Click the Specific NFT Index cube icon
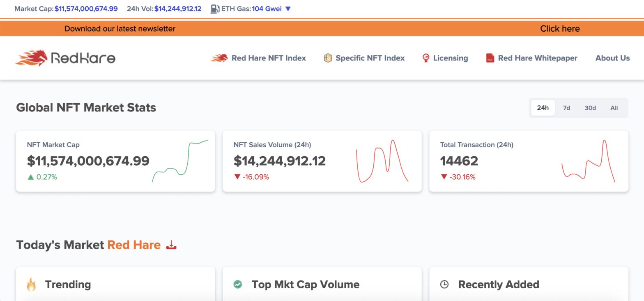 328,58
